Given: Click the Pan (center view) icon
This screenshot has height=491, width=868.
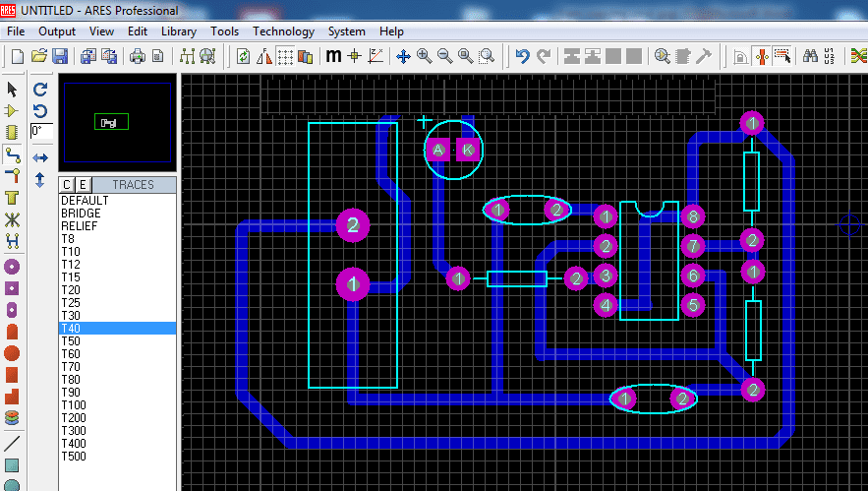Looking at the screenshot, I should (x=403, y=56).
